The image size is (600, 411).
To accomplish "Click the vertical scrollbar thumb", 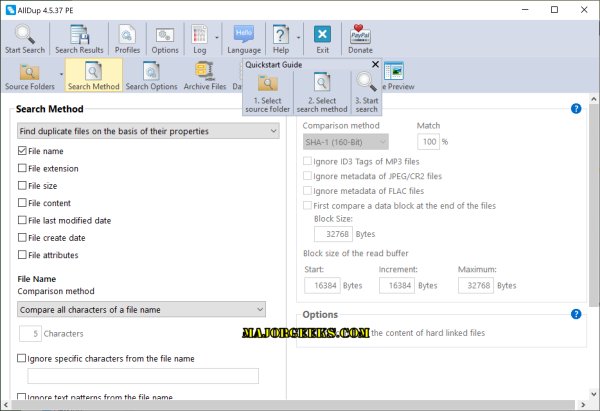I will 594,206.
